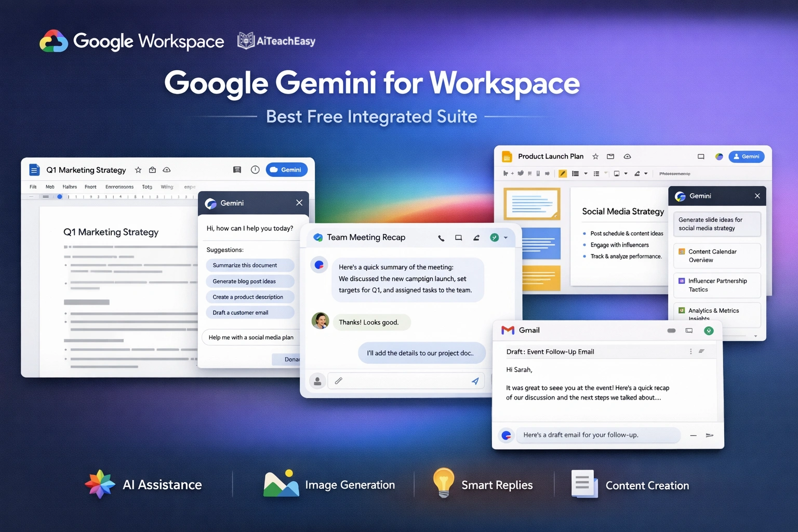This screenshot has height=532, width=798.
Task: Open the bulleted list dropdown arrow
Action: point(605,174)
